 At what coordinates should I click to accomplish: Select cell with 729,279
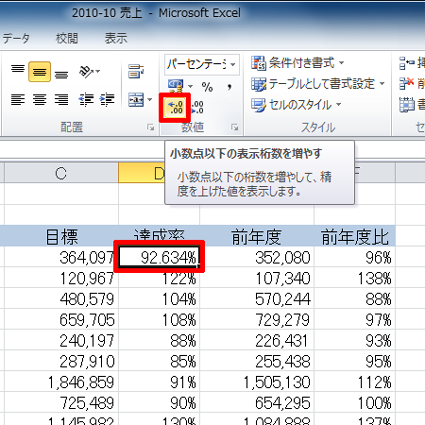coord(257,319)
